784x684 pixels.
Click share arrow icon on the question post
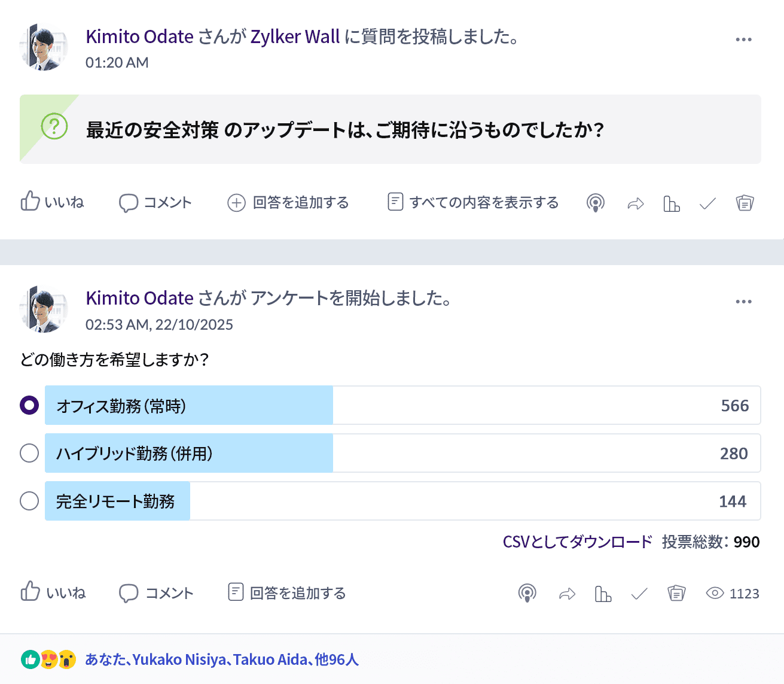[635, 203]
